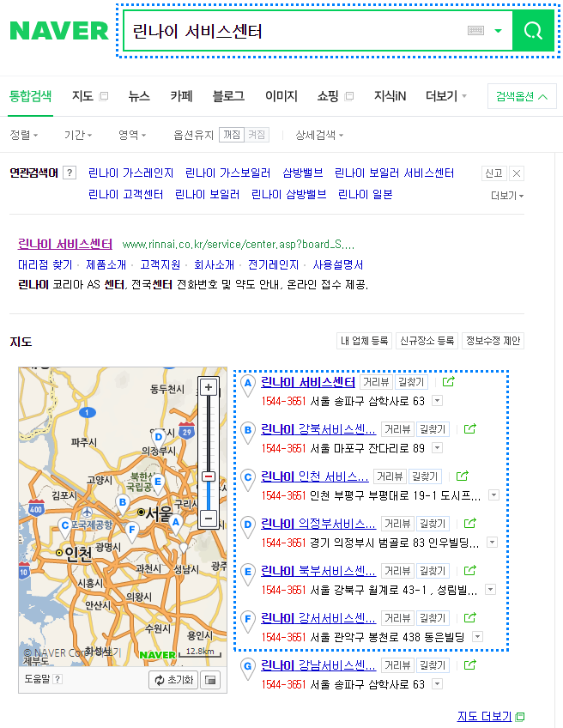Click share icon for 강북서비스센터 result
The height and width of the screenshot is (728, 563).
[470, 429]
